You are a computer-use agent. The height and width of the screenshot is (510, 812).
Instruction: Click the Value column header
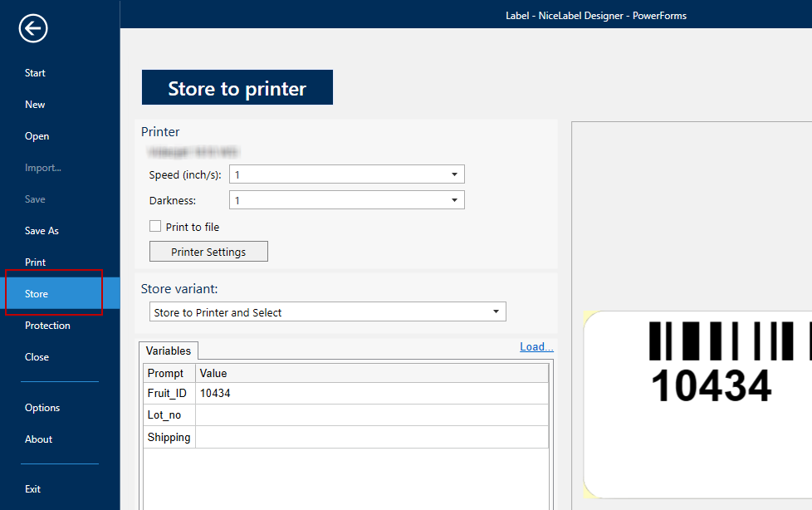pos(372,373)
